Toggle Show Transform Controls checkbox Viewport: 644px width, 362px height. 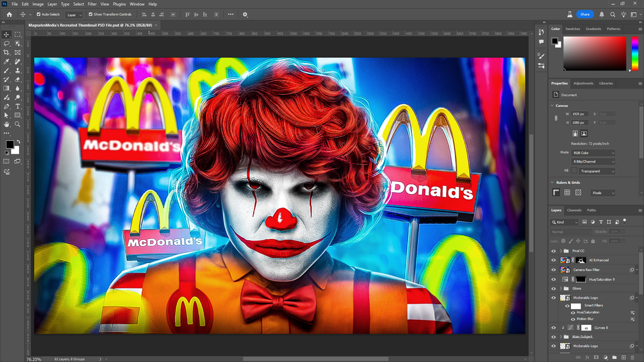pyautogui.click(x=91, y=14)
